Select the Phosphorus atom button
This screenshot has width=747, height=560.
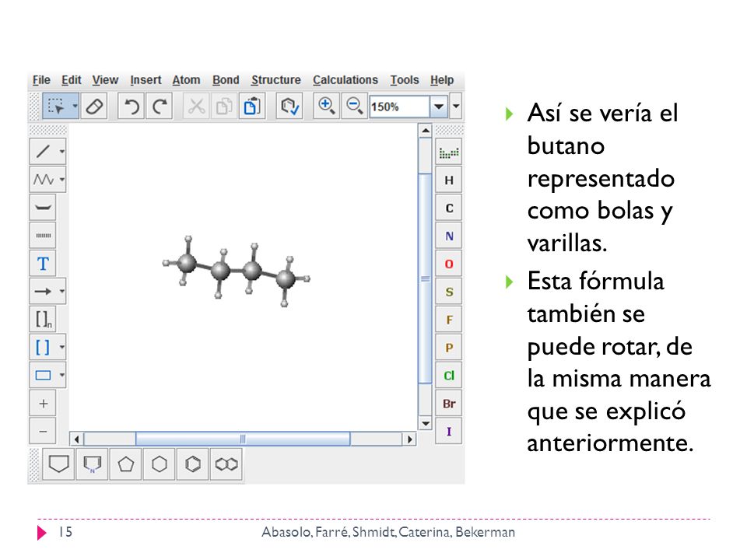coord(449,348)
